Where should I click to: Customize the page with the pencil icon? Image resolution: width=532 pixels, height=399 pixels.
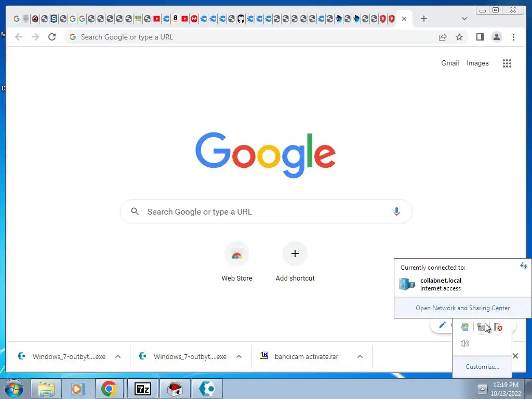click(442, 325)
